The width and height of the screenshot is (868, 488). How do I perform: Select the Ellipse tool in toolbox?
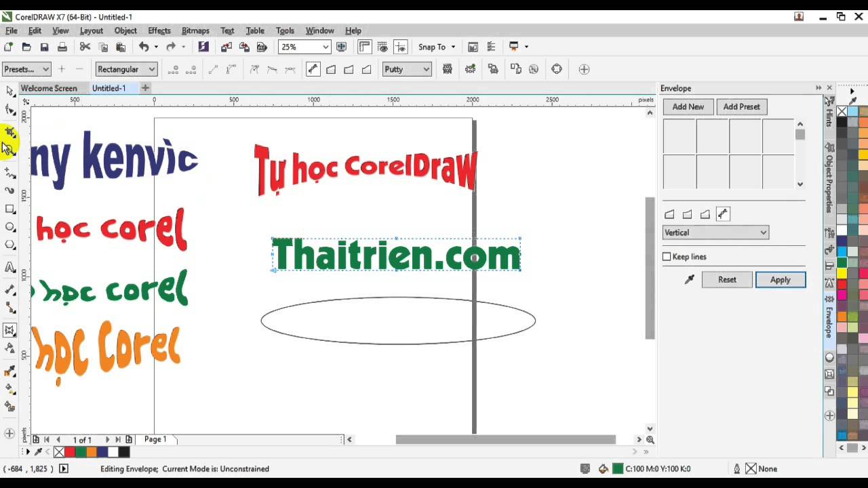(x=9, y=227)
